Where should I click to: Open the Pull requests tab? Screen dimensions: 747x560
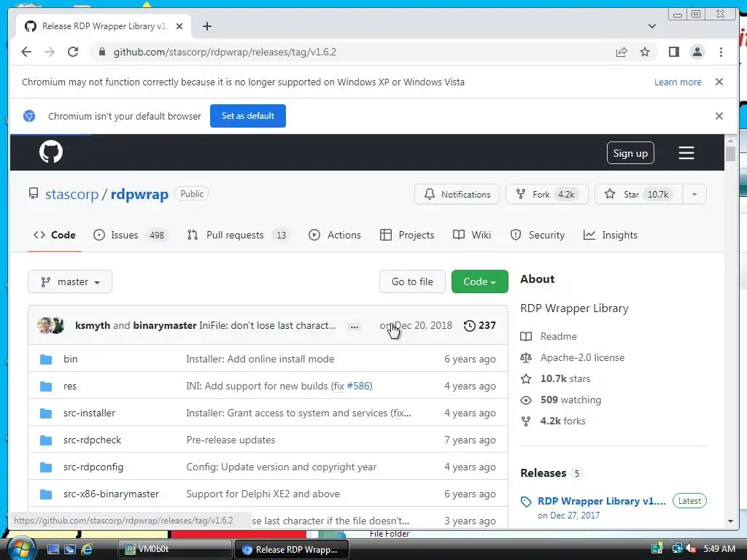[239, 235]
